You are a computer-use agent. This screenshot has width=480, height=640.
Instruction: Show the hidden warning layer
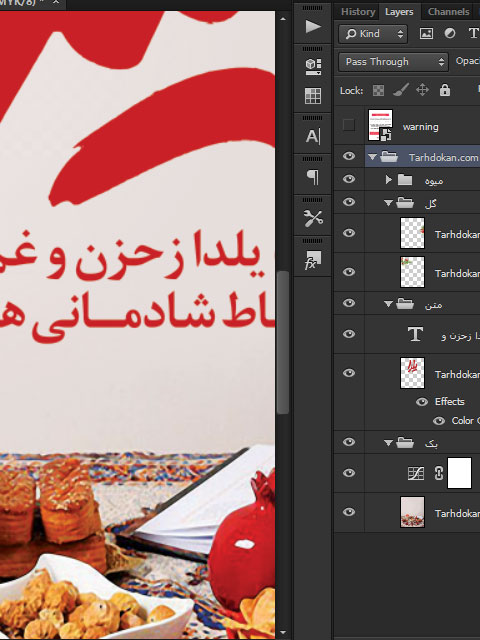pos(349,125)
